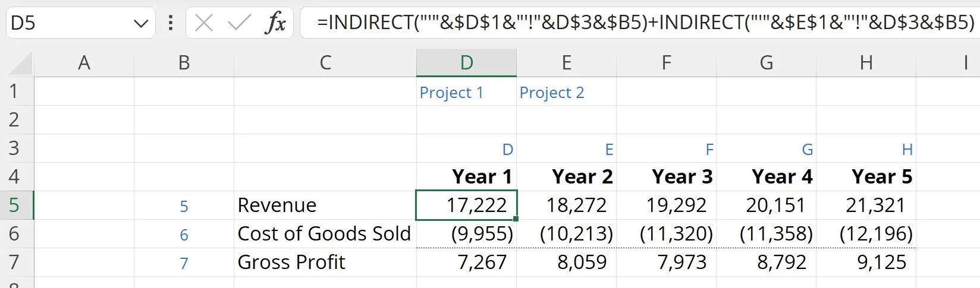
Task: Click inside the formula bar INDIRECT text
Action: [646, 23]
